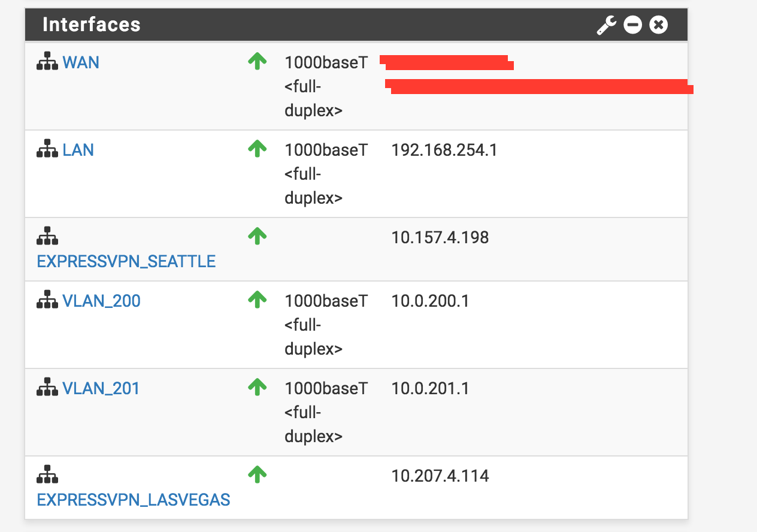Open the Interfaces widget wrench settings
Viewport: 757px width, 532px height.
coord(606,25)
